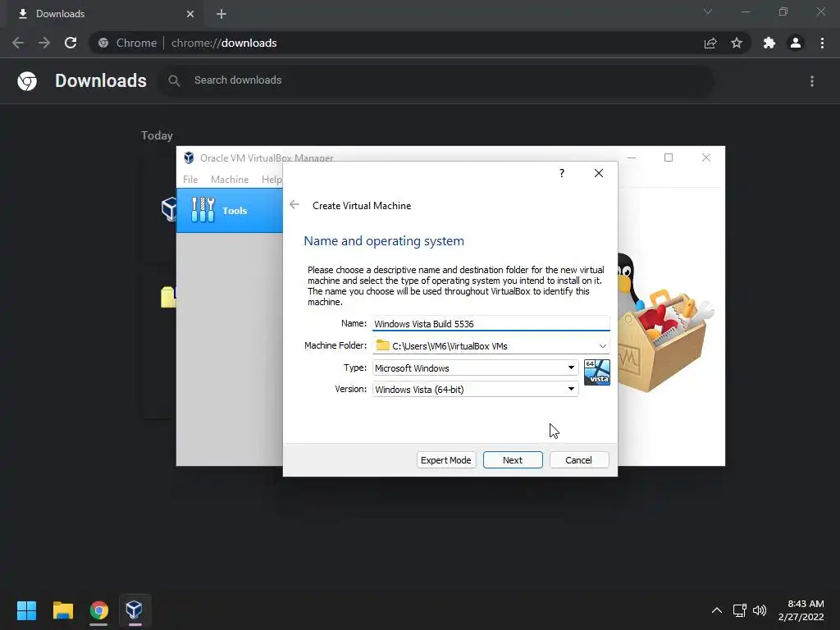Expand the Machine Folder dropdown
840x630 pixels.
click(603, 346)
